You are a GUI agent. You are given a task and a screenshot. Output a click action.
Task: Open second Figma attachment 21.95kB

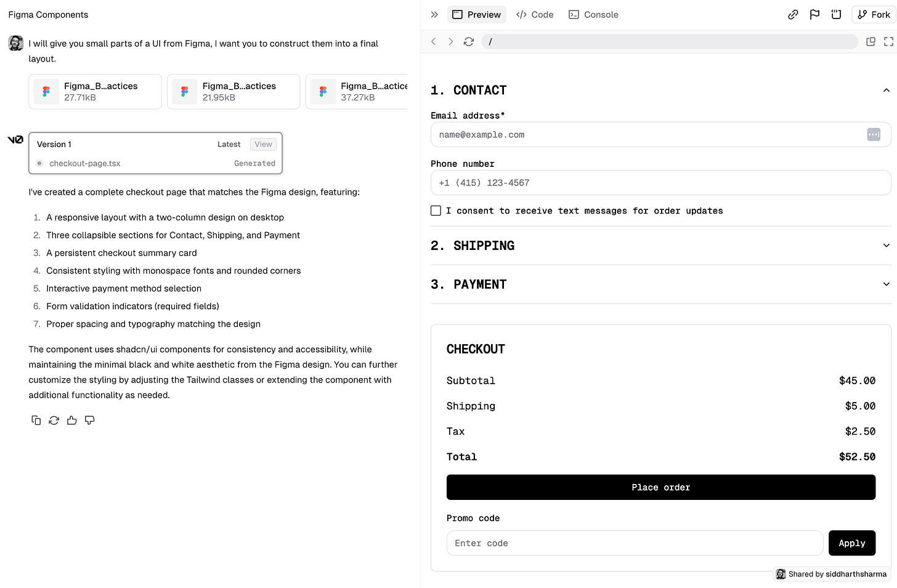tap(233, 92)
